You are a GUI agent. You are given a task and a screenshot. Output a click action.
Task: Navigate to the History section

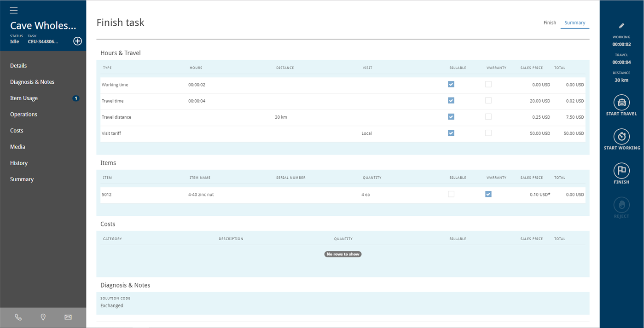click(18, 163)
